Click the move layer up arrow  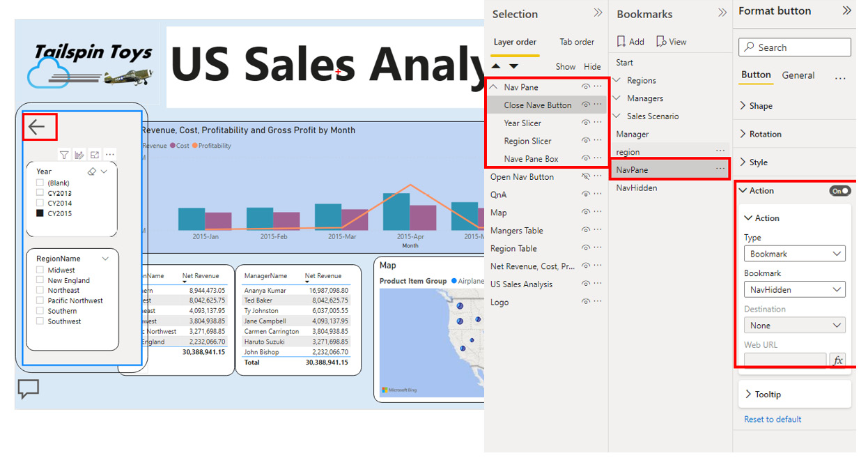pyautogui.click(x=496, y=66)
